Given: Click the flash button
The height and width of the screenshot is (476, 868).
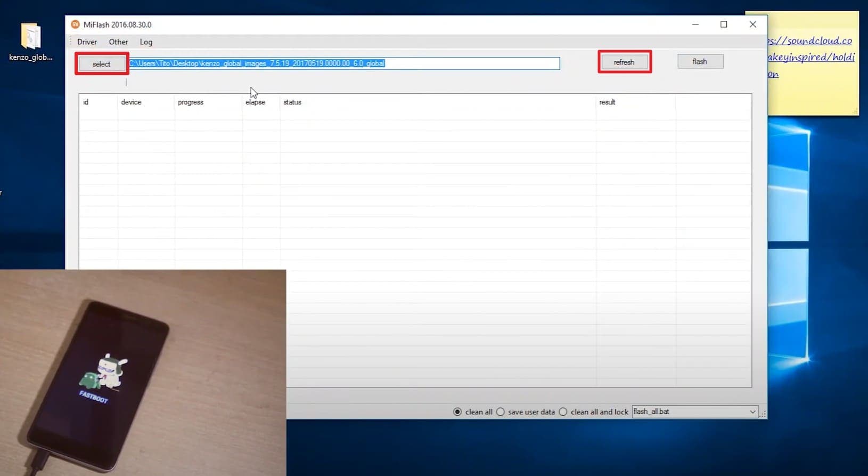Looking at the screenshot, I should [x=700, y=61].
